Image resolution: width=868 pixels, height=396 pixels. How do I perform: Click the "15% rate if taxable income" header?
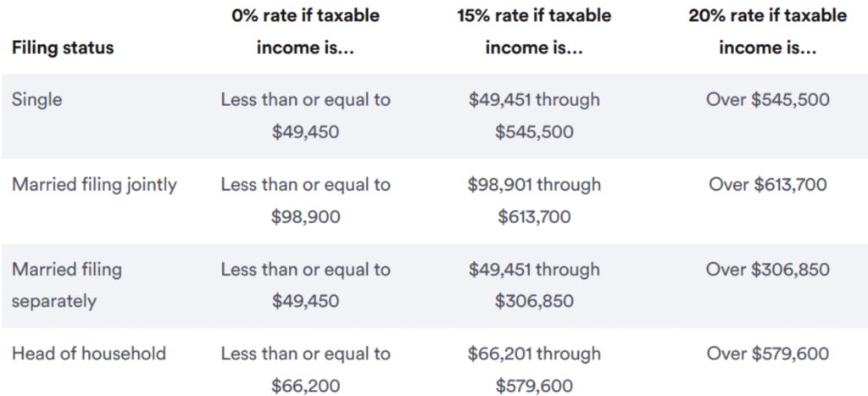tap(534, 31)
